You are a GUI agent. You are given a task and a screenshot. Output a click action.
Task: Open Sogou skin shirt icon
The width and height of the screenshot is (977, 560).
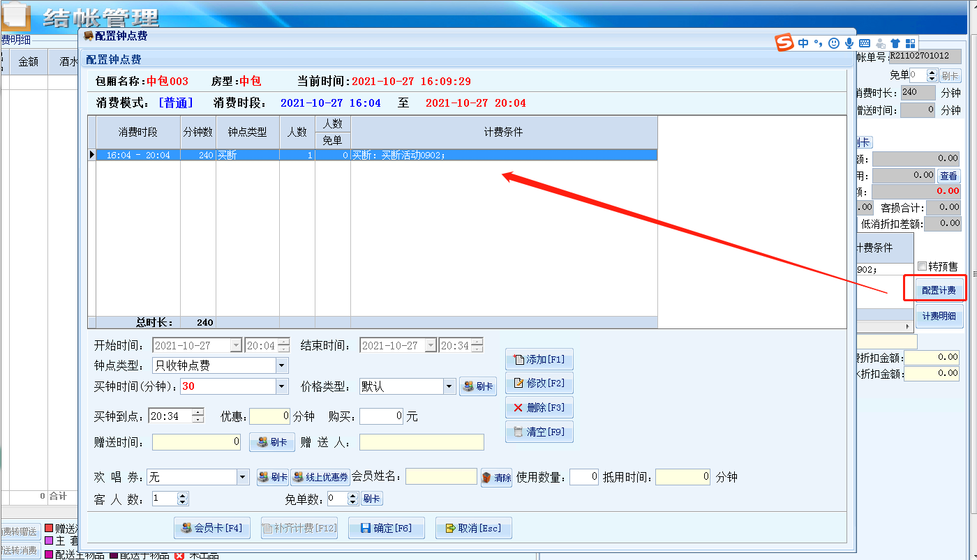coord(895,43)
